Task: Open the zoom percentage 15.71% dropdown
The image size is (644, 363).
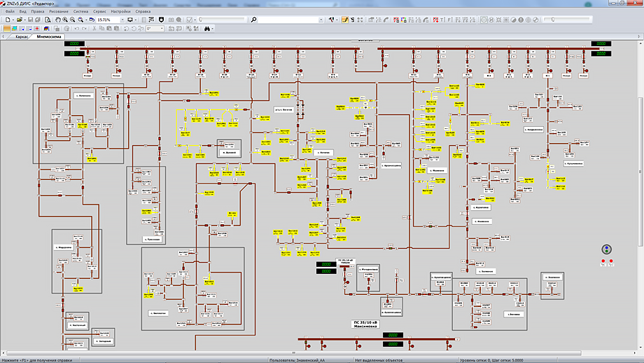Action: (122, 20)
